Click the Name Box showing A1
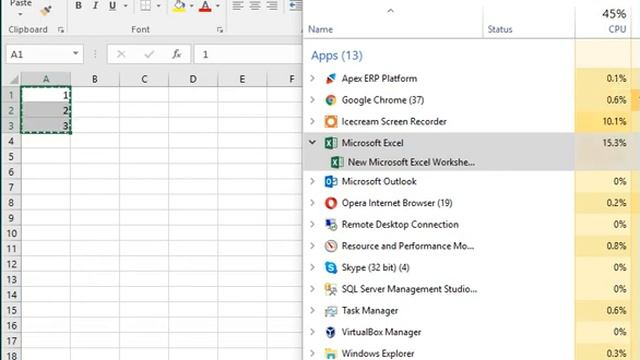 point(38,54)
